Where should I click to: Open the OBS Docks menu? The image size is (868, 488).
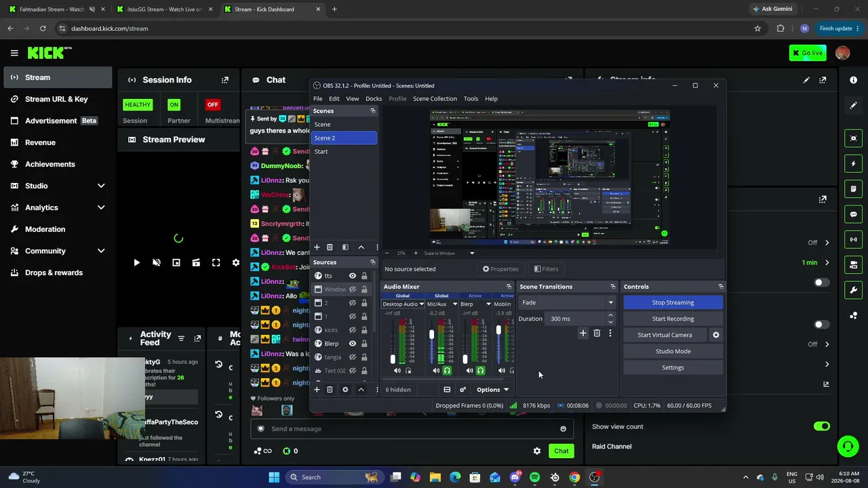(374, 99)
